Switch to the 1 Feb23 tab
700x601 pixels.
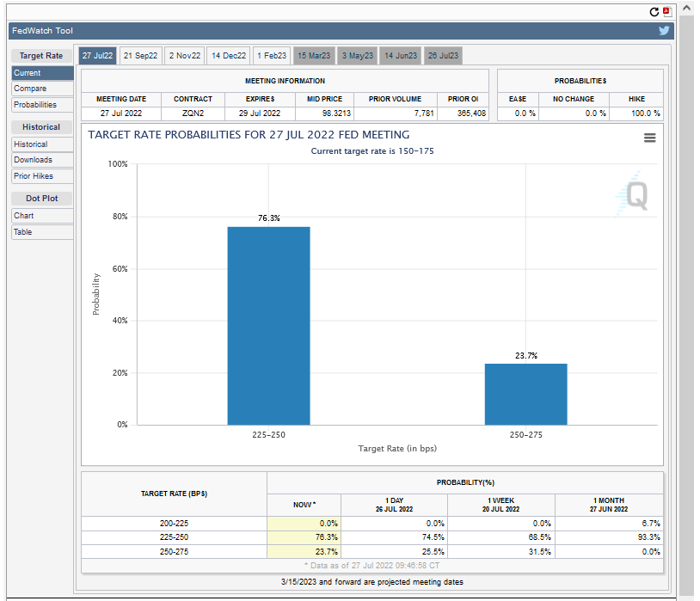(272, 56)
